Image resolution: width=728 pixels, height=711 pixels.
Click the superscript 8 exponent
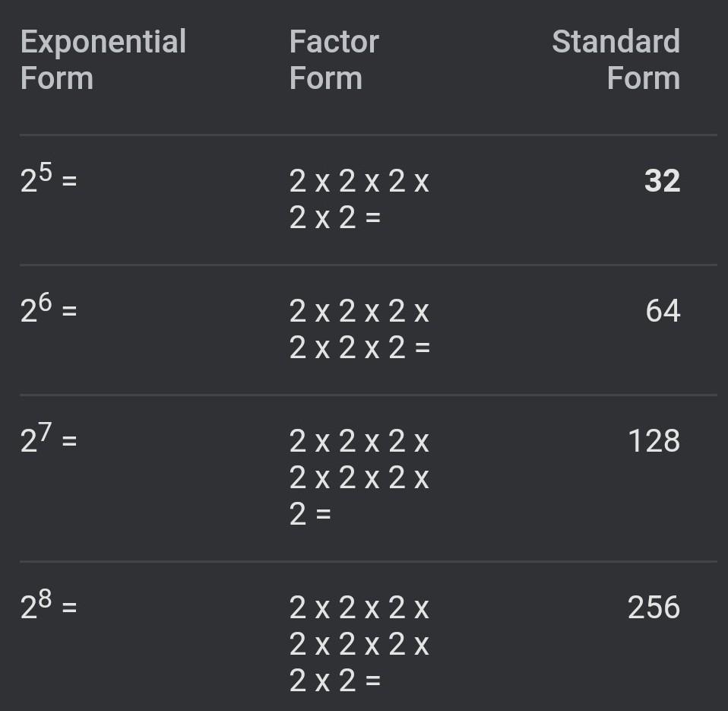tap(45, 598)
